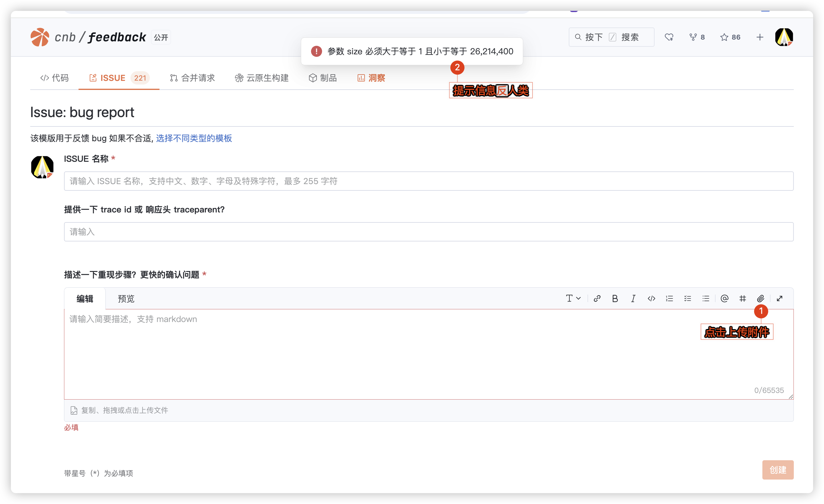Toggle italic formatting in the editor
The height and width of the screenshot is (504, 824).
click(x=633, y=298)
